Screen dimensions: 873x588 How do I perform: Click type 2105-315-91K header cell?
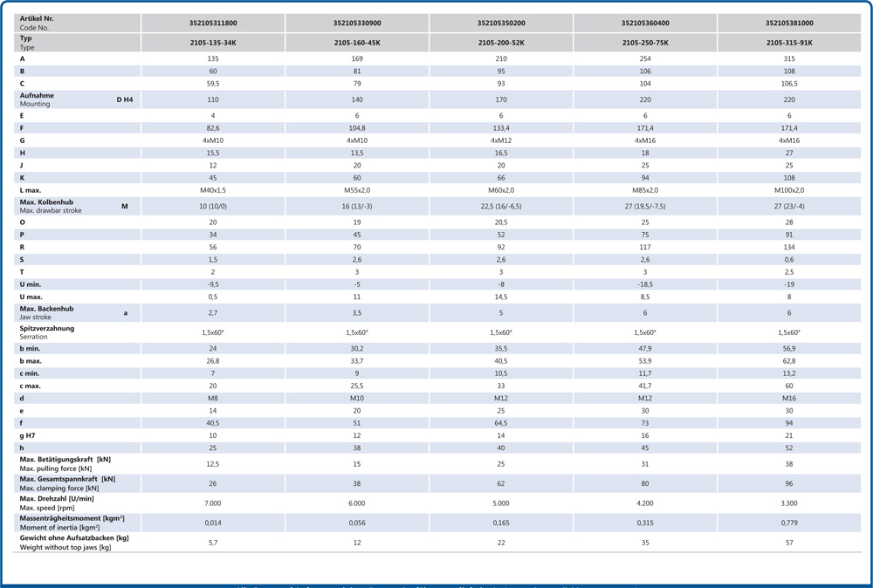coord(789,42)
